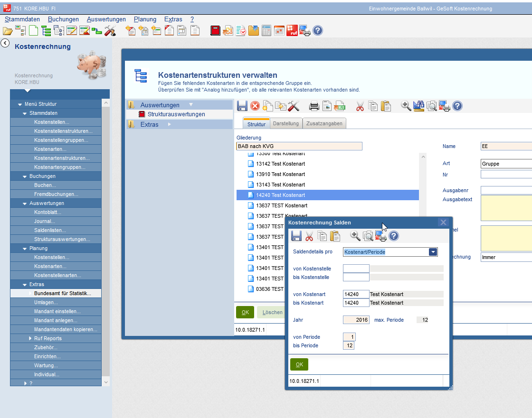Select 13910 Test Kostenart row
Screen dimensions: 532x418
(x=327, y=174)
